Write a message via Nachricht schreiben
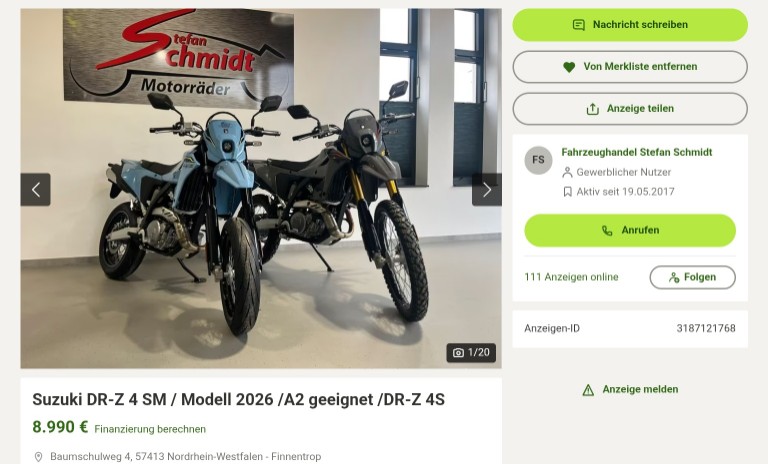This screenshot has width=768, height=464. coord(630,24)
